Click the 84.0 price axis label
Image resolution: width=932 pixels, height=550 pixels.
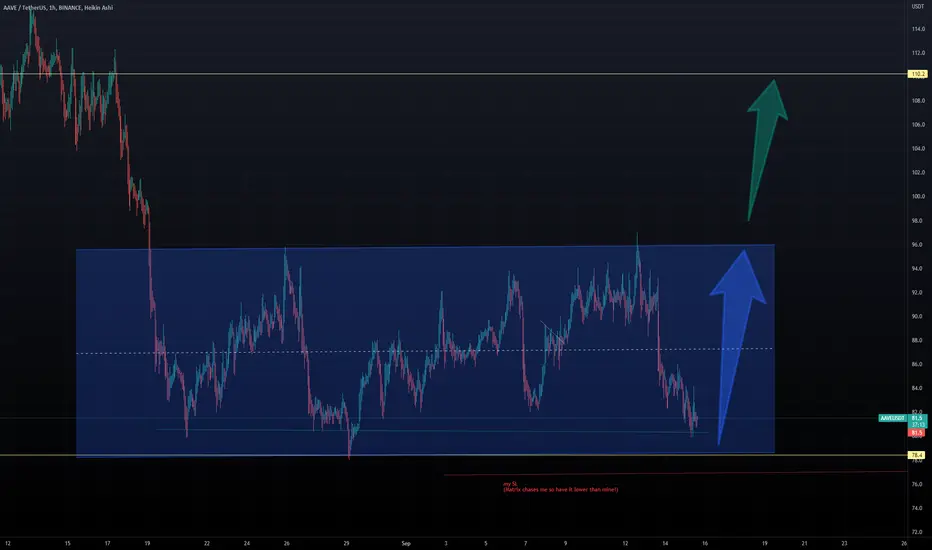[917, 388]
